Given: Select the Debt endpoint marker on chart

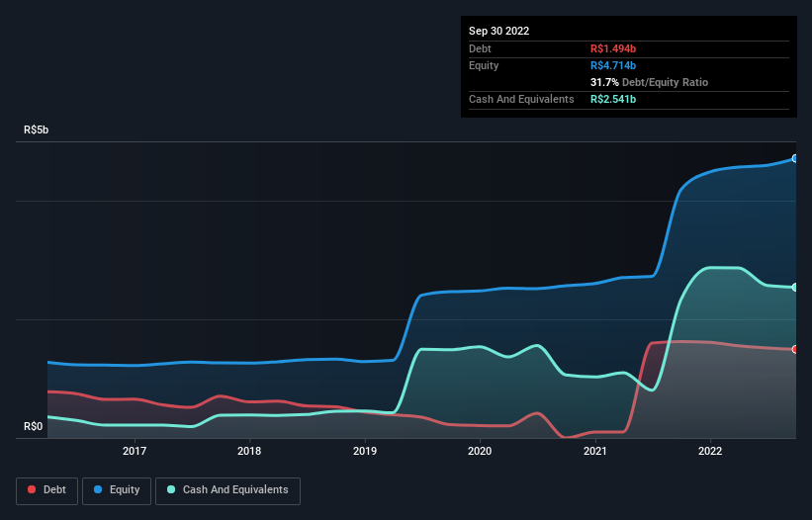Looking at the screenshot, I should 795,350.
